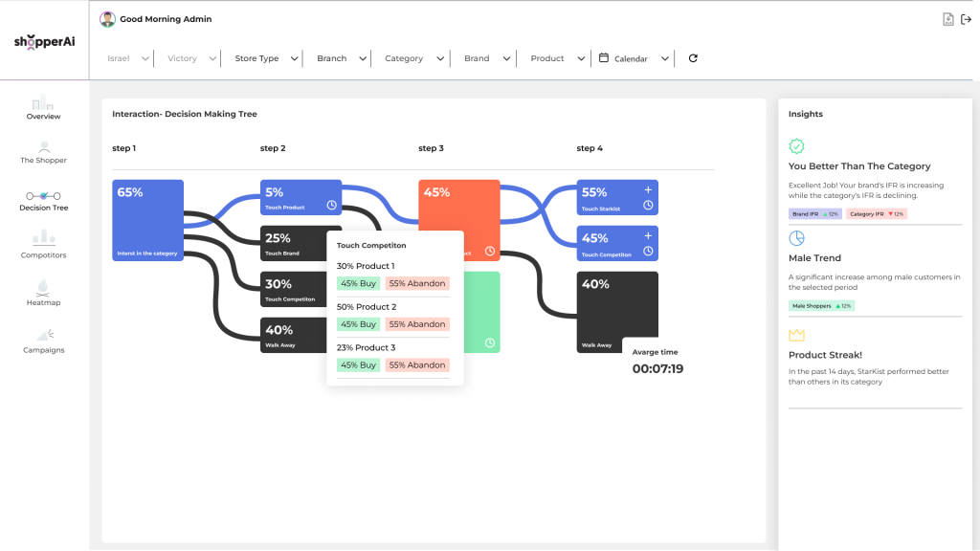Click the shopperAi logo
This screenshot has width=980, height=551.
(44, 42)
